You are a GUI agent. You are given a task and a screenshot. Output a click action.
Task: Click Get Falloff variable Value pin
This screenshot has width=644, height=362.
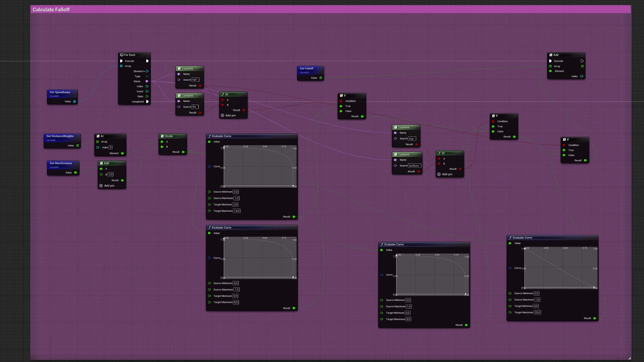(x=321, y=78)
